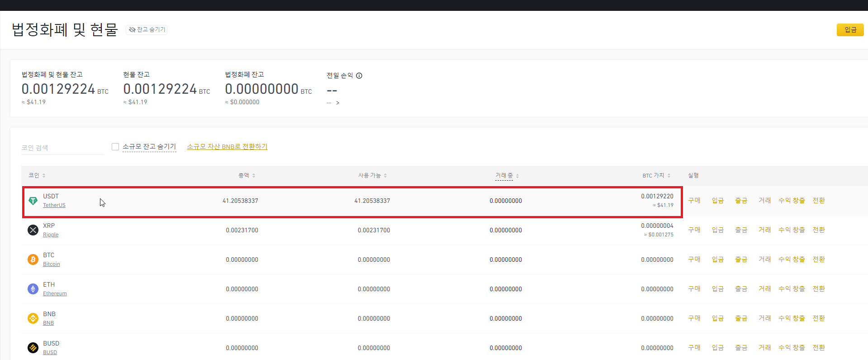Open 소규모 자산 BNB로 전환하기 link
868x360 pixels.
tap(227, 147)
